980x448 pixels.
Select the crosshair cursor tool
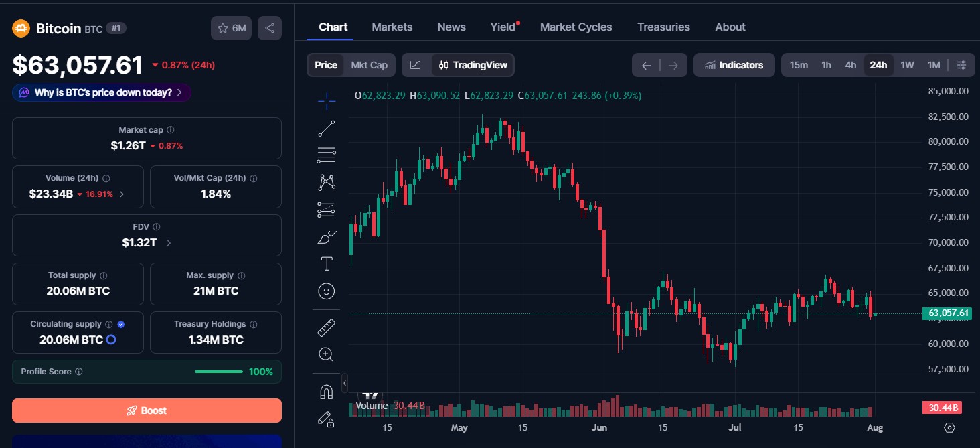tap(327, 102)
